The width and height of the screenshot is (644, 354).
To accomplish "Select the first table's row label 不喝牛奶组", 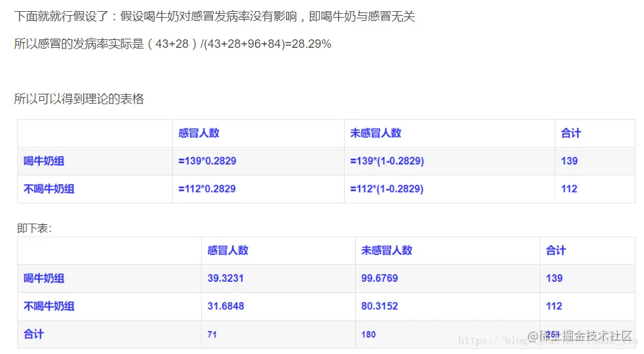I will 49,189.
